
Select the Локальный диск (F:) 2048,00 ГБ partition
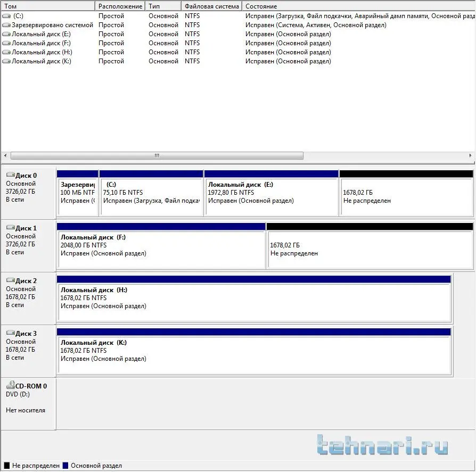[161, 246]
